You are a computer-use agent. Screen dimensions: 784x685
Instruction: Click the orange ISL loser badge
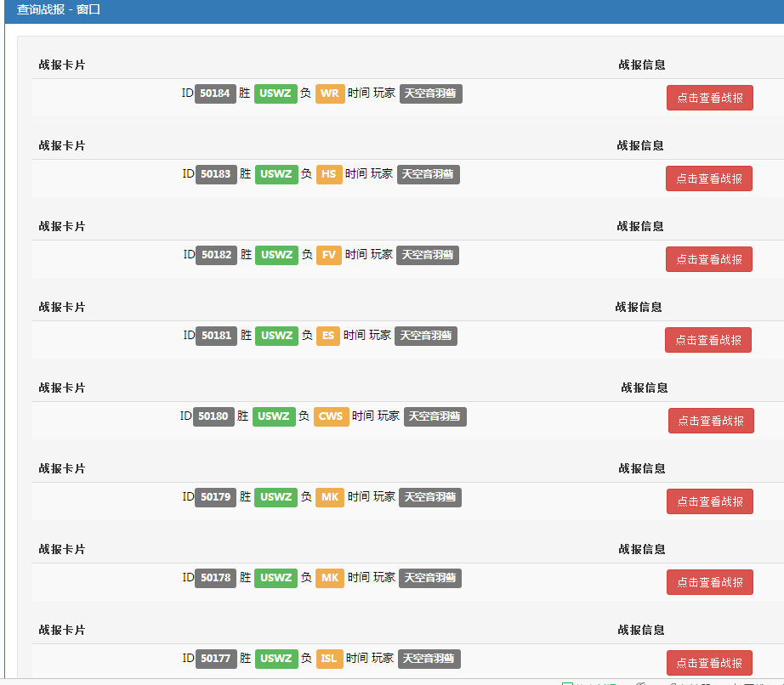[x=329, y=659]
